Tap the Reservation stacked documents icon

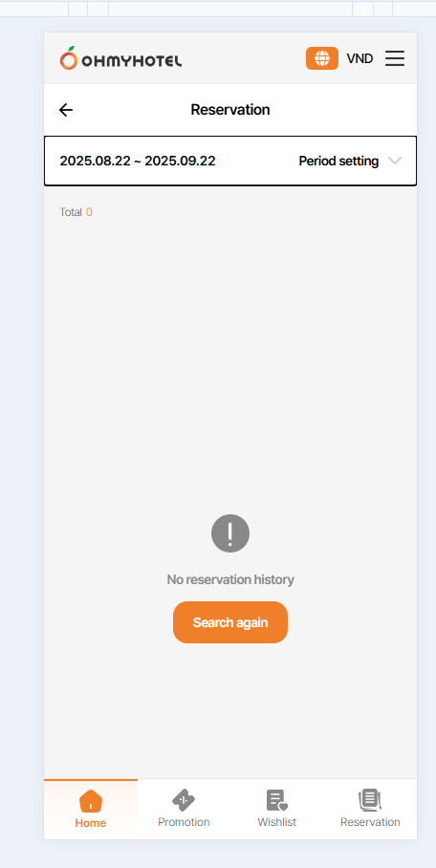[x=370, y=800]
